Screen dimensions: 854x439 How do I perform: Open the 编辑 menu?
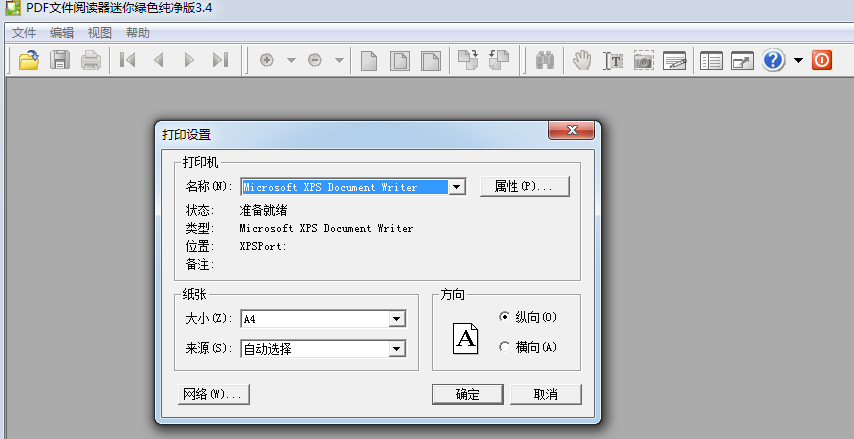click(x=62, y=33)
